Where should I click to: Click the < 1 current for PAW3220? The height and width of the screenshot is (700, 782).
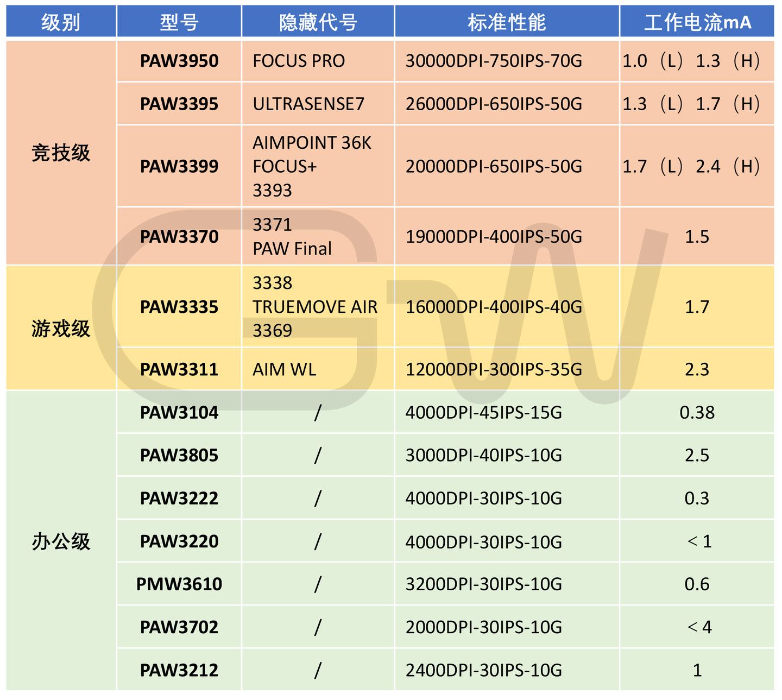coord(699,541)
